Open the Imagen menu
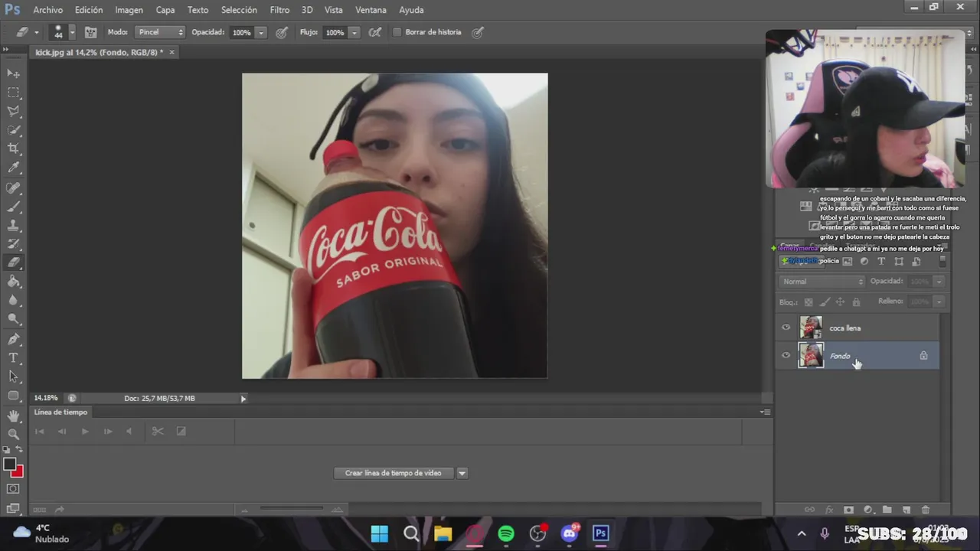Screen dimensions: 980x551 pos(129,10)
